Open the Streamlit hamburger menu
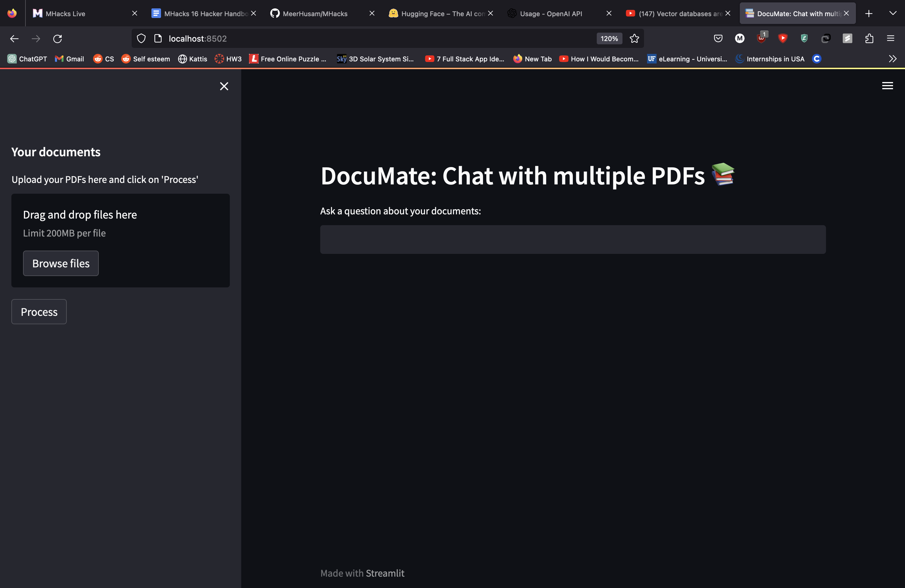 coord(887,86)
